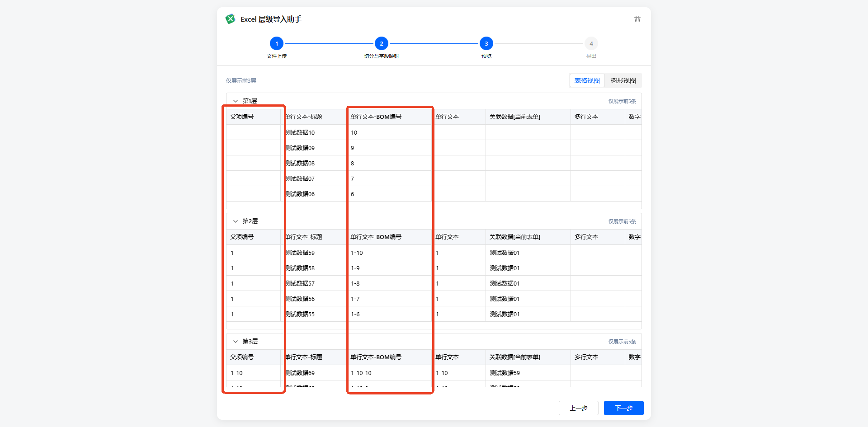Click 测试数据09 cell
The height and width of the screenshot is (427, 868).
(314, 148)
